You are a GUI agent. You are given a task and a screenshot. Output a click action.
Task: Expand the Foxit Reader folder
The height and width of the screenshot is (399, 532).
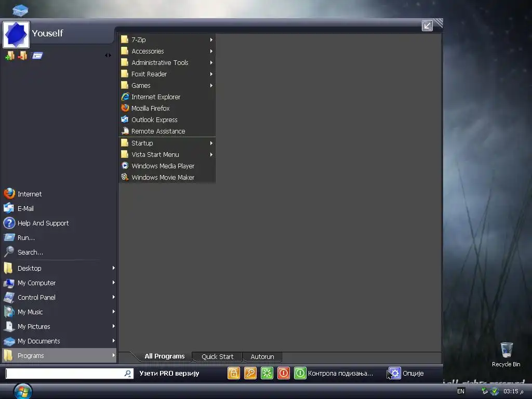167,74
